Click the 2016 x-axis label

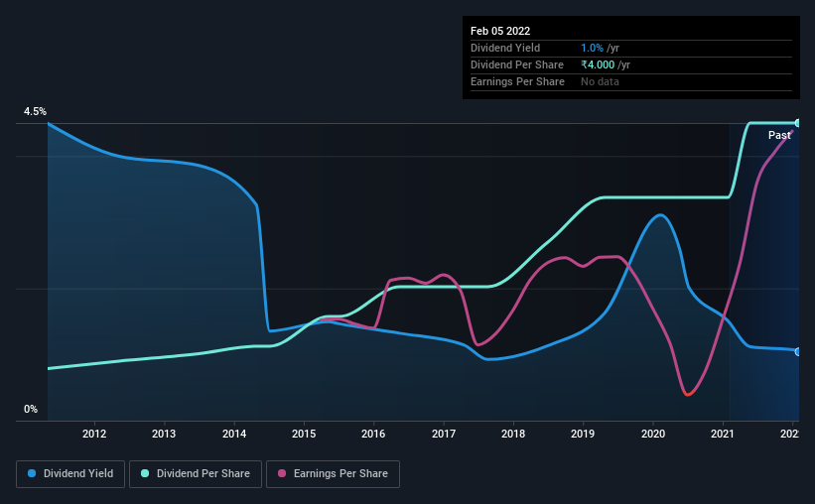click(x=373, y=434)
